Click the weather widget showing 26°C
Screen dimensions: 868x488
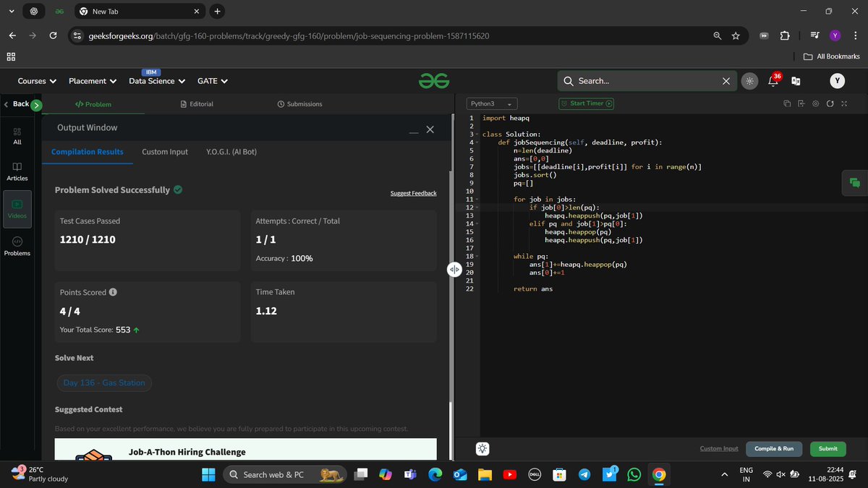(x=41, y=474)
